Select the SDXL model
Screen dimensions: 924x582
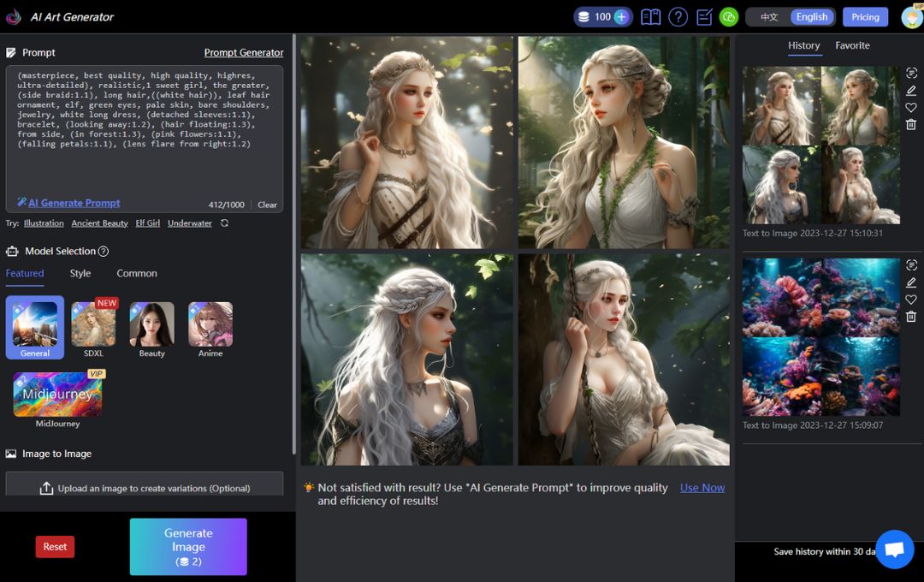94,330
